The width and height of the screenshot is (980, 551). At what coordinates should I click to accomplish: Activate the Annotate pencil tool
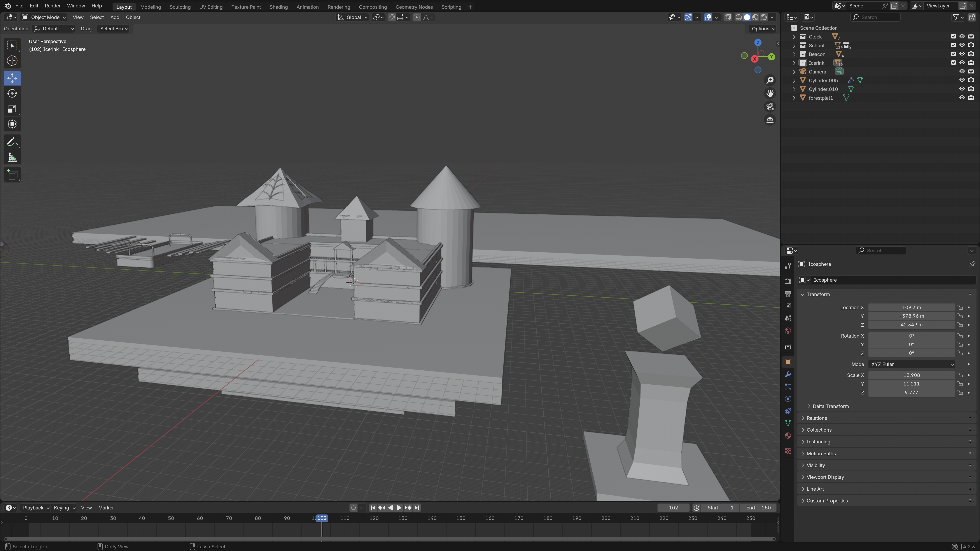[x=12, y=142]
